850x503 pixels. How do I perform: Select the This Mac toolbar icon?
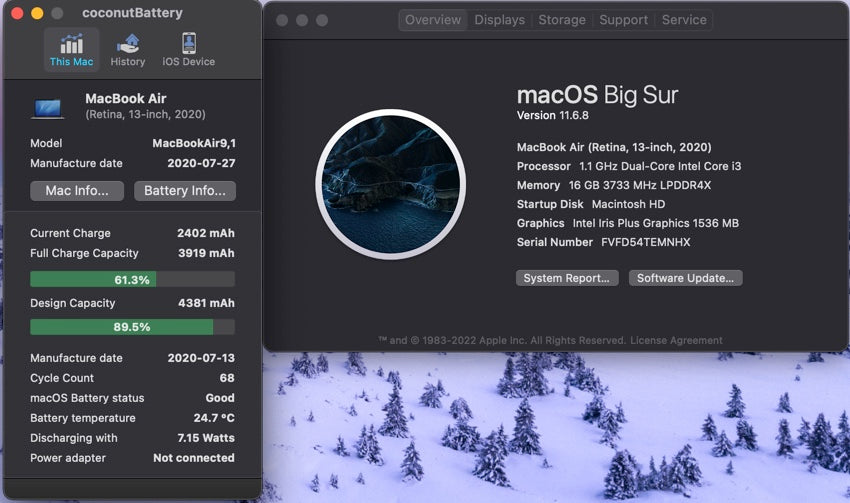pyautogui.click(x=72, y=49)
